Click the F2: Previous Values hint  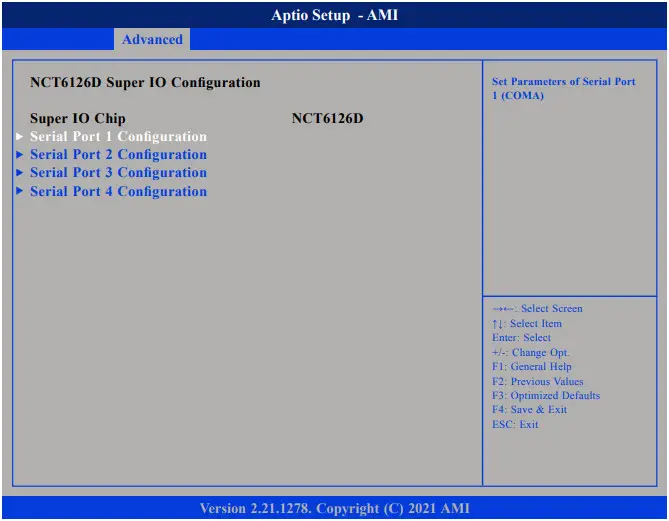pos(537,381)
